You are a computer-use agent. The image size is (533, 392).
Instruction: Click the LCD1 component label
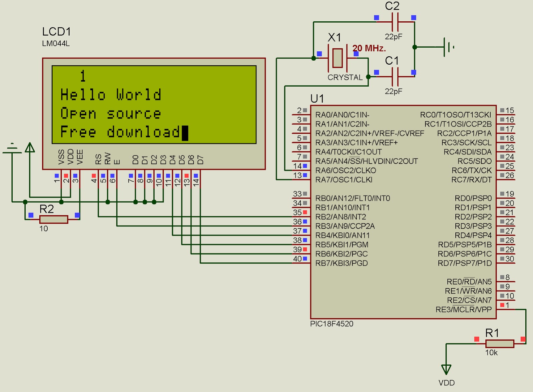pos(57,32)
